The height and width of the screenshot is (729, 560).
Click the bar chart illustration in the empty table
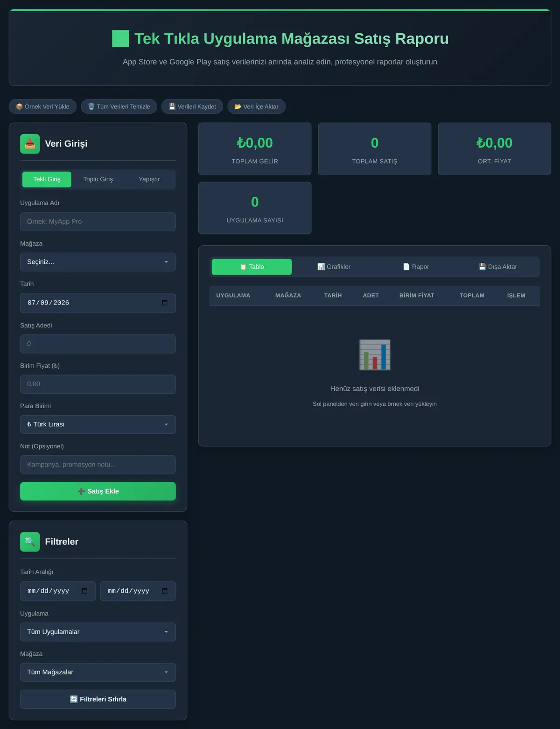pyautogui.click(x=375, y=355)
